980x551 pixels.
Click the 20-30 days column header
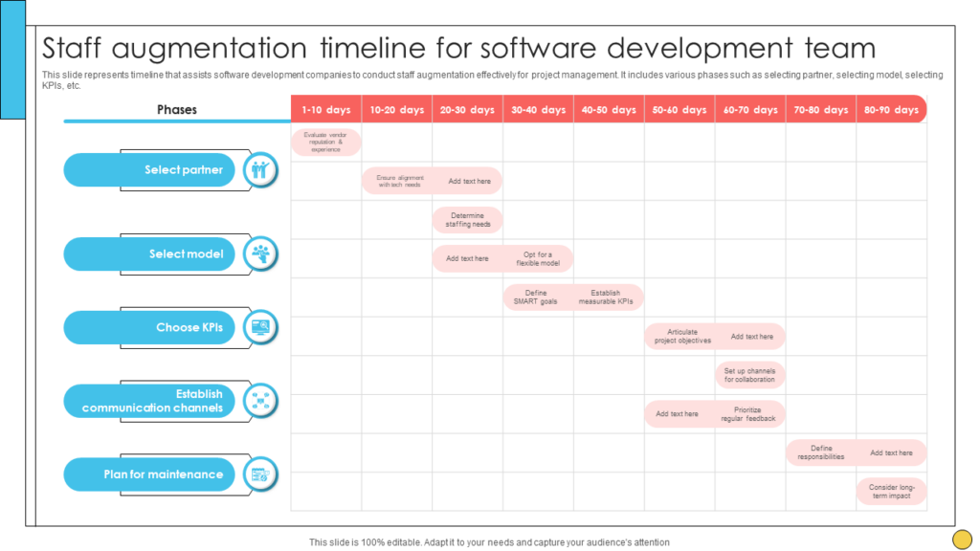click(x=467, y=109)
